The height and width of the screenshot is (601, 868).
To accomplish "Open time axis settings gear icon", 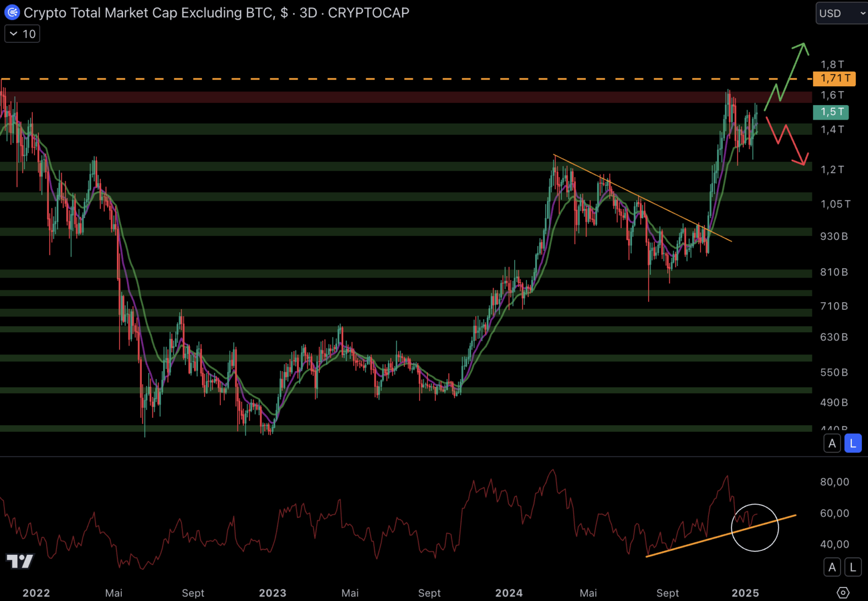I will [843, 593].
